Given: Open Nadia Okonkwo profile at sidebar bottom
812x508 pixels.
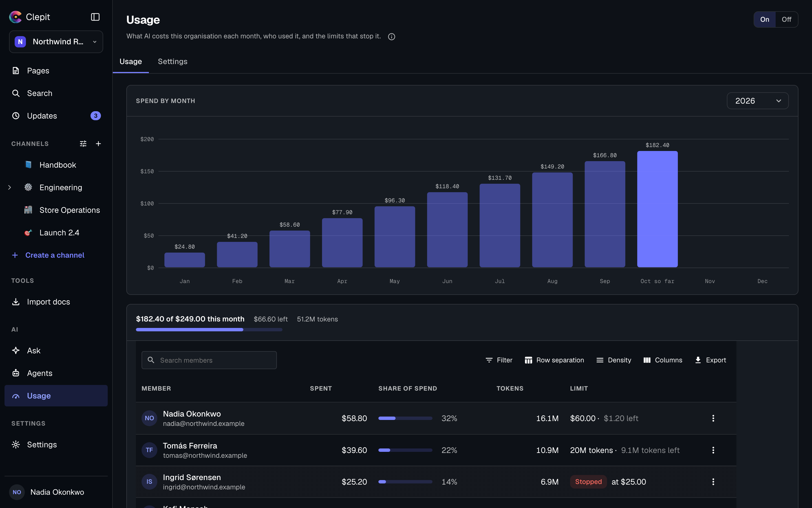Looking at the screenshot, I should (x=56, y=492).
